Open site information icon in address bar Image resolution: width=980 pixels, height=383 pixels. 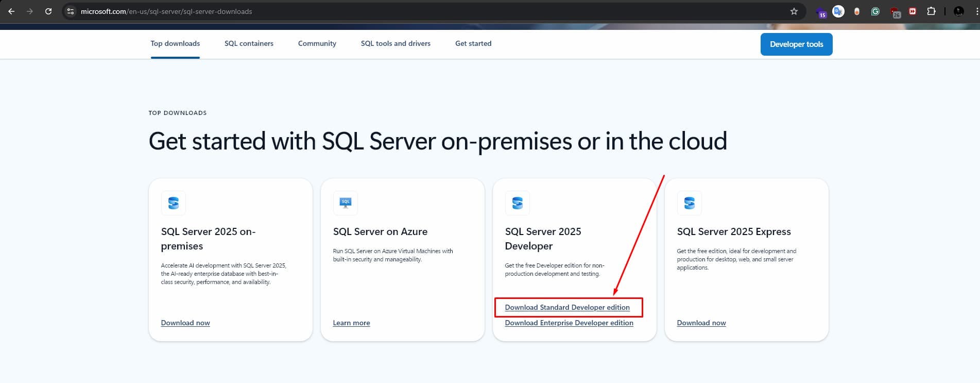point(71,11)
